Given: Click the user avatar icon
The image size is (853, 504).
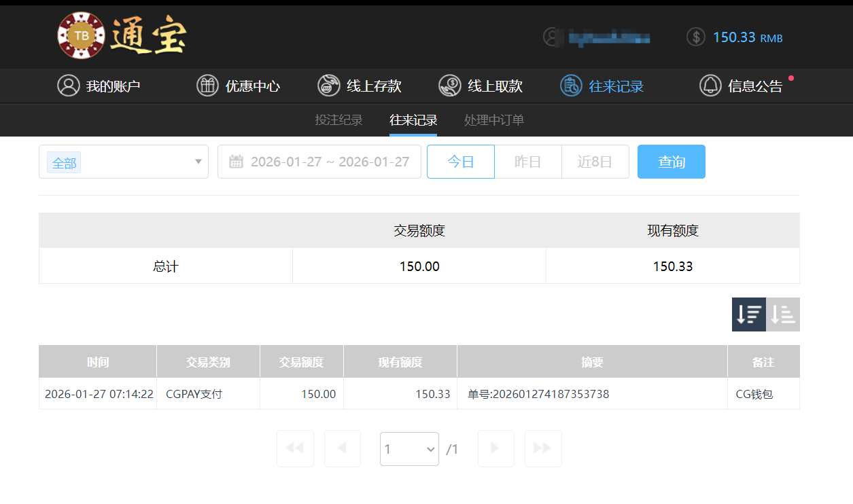Looking at the screenshot, I should [x=550, y=37].
